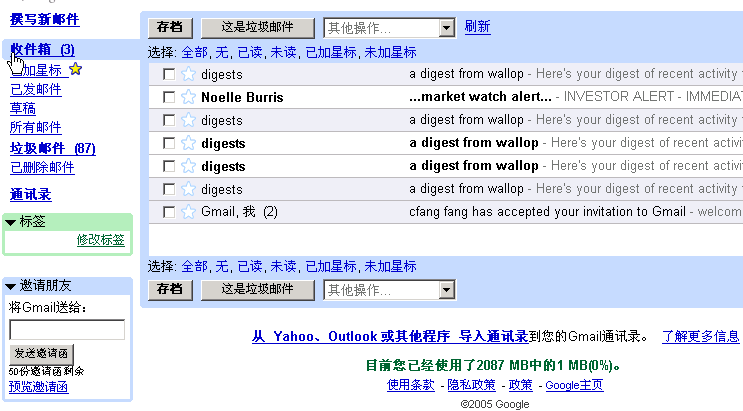Screen dimensions: 743x411
Task: Click the yellow star beside 已加星标
Action: pos(76,69)
